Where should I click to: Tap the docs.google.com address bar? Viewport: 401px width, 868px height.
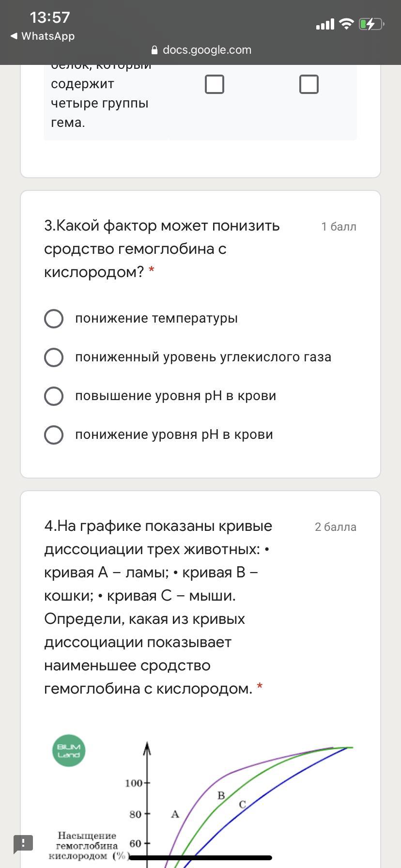[207, 50]
